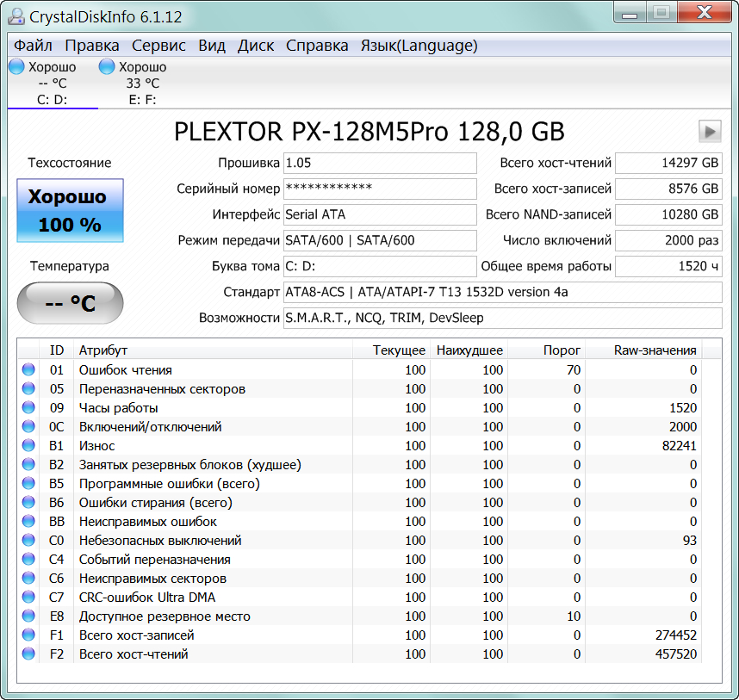Go to next disk with arrow button
The image size is (739, 700).
tap(710, 132)
